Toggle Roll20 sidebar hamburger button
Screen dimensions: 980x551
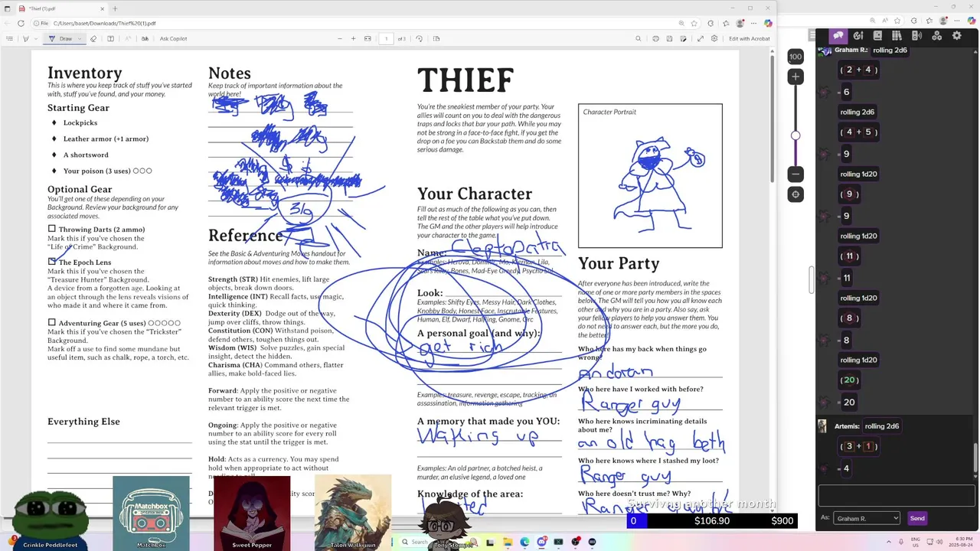[812, 35]
